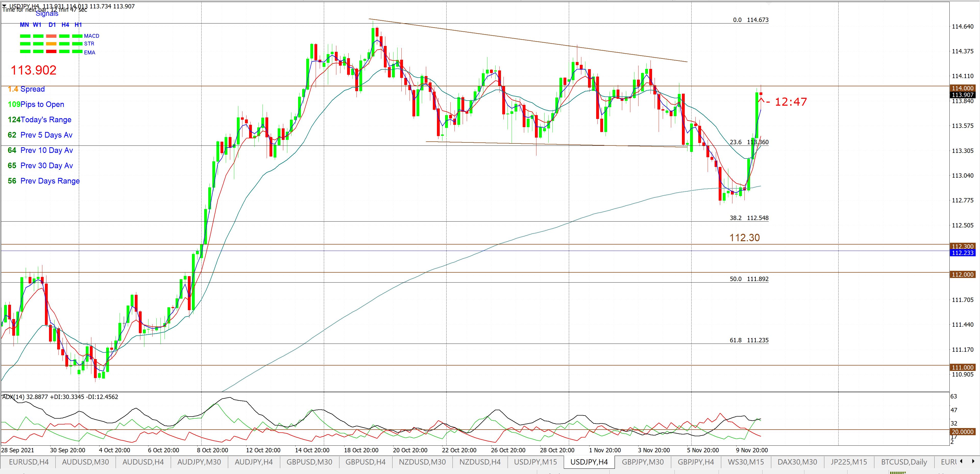Click the blue 'Signals' heading
This screenshot has width=980, height=474.
pyautogui.click(x=47, y=14)
